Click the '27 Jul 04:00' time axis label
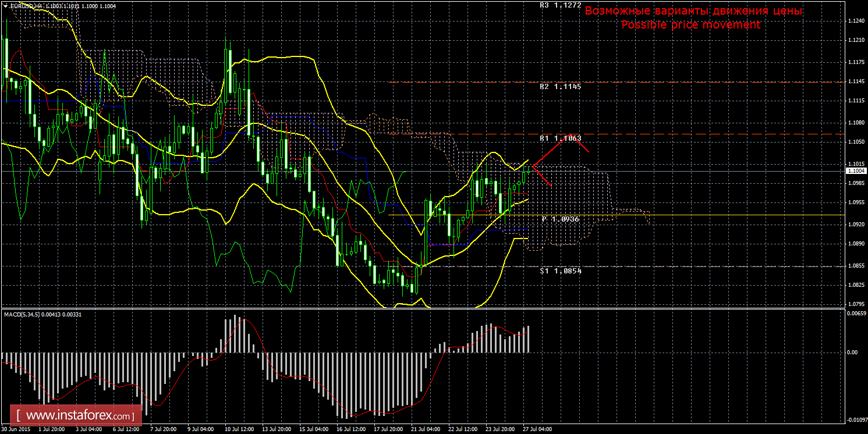868x434 pixels. [537, 429]
